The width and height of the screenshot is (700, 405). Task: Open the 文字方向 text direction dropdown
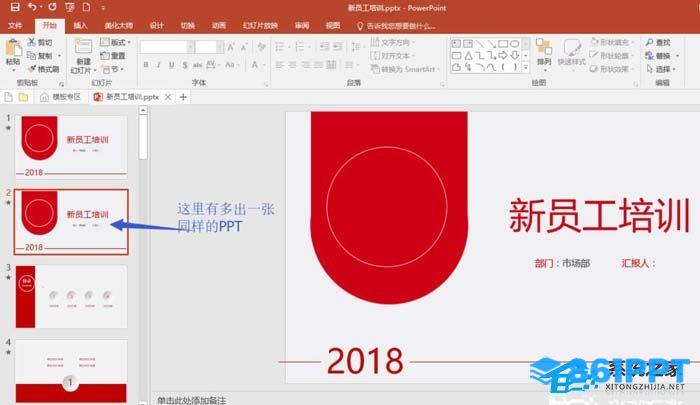[x=393, y=42]
